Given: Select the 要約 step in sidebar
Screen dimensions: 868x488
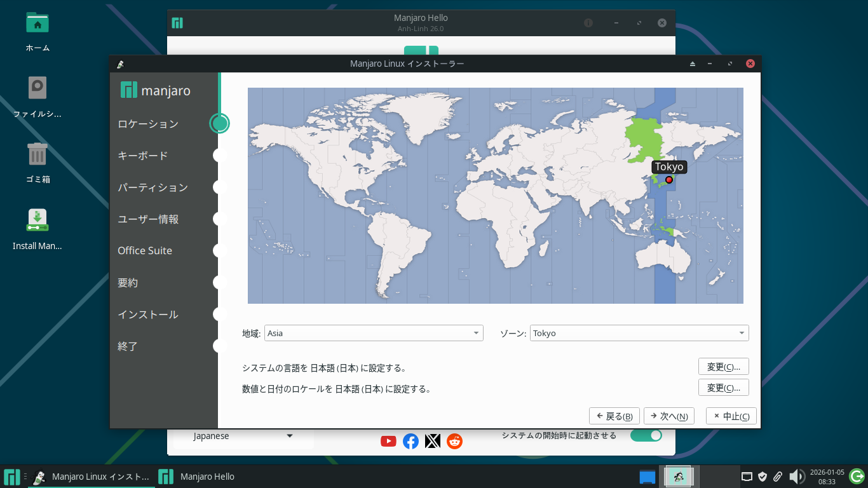Looking at the screenshot, I should coord(128,283).
